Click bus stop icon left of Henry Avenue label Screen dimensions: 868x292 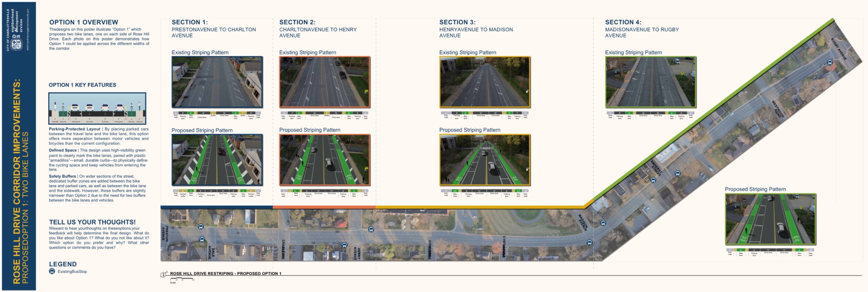pos(344,245)
